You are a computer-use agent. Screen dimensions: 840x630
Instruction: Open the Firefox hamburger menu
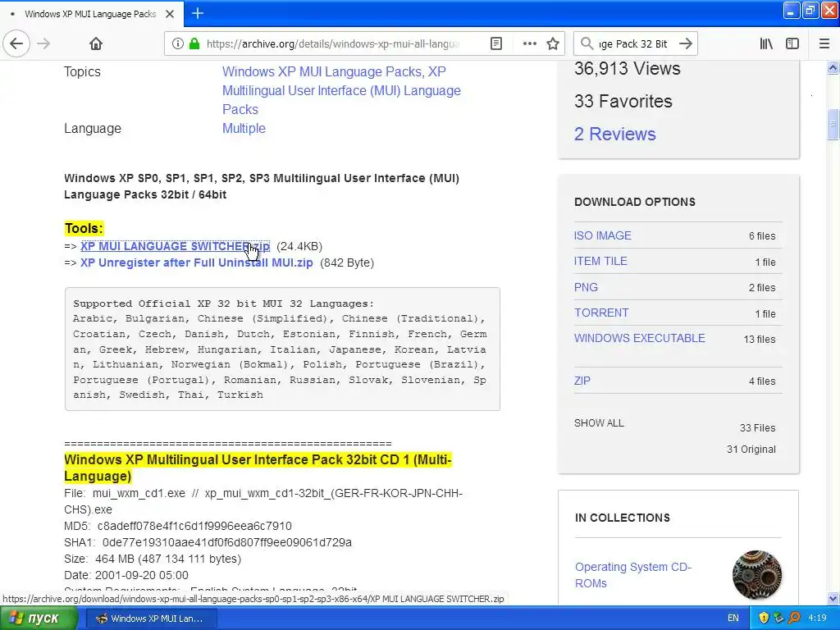pyautogui.click(x=824, y=43)
